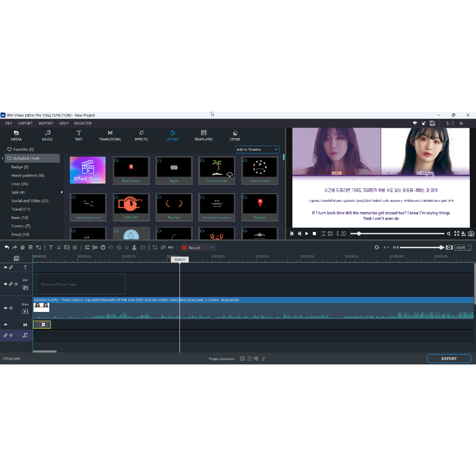Hide the PIP track using eye icon
This screenshot has height=476, width=476.
6,284
